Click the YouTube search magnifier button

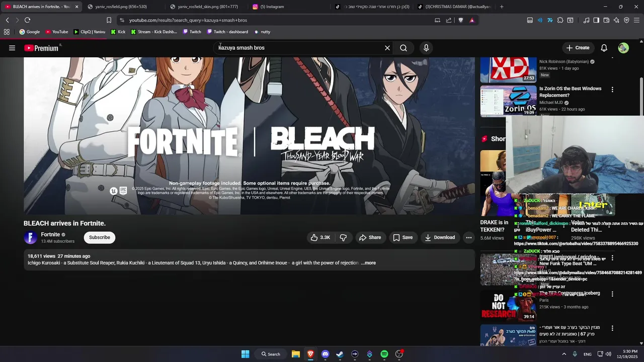[x=404, y=48]
